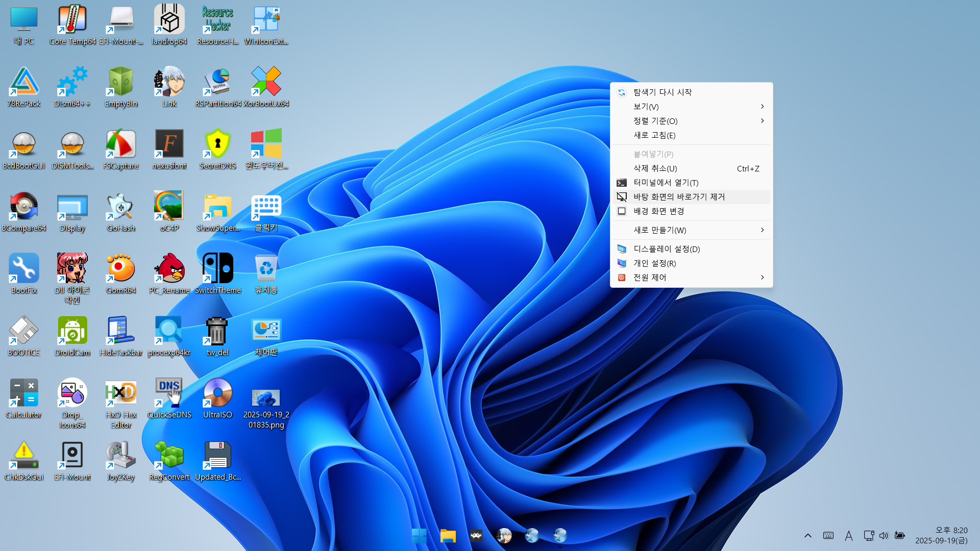Click the volume speaker tray icon
This screenshot has height=551, width=980.
tap(884, 536)
